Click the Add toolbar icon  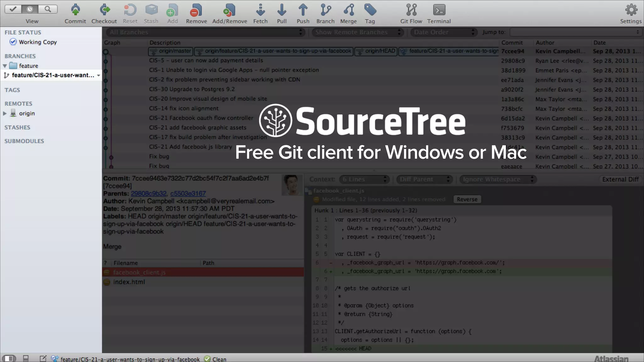(x=172, y=10)
